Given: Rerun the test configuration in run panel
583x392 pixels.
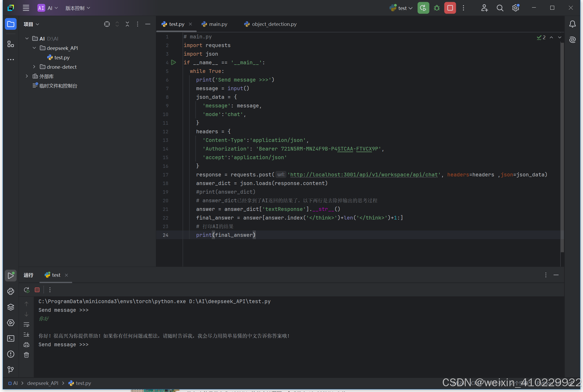Looking at the screenshot, I should pyautogui.click(x=26, y=290).
